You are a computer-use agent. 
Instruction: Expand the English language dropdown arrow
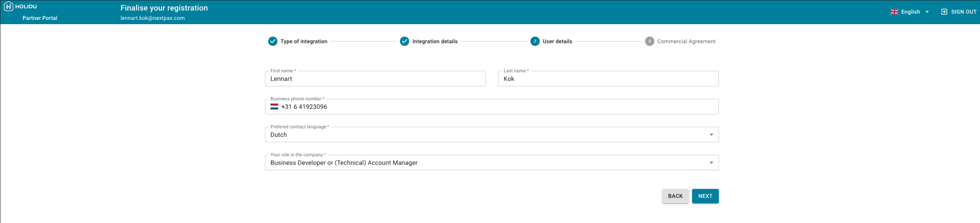coord(927,12)
